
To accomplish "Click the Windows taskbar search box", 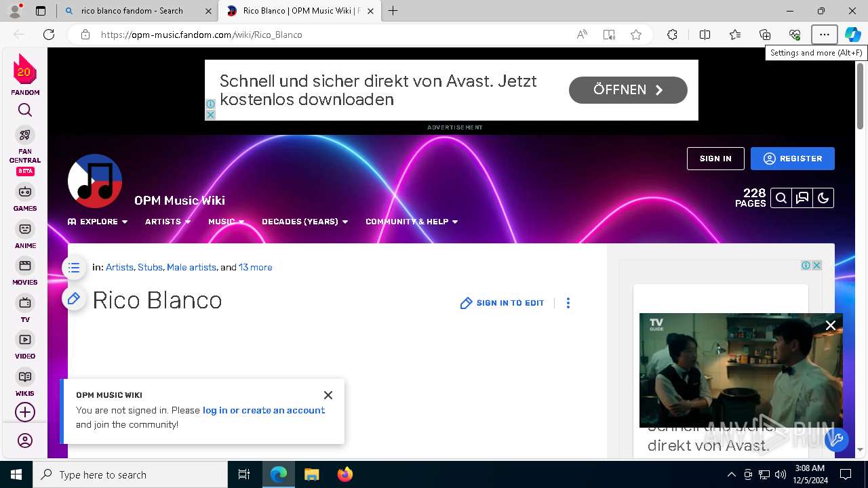I will (130, 474).
